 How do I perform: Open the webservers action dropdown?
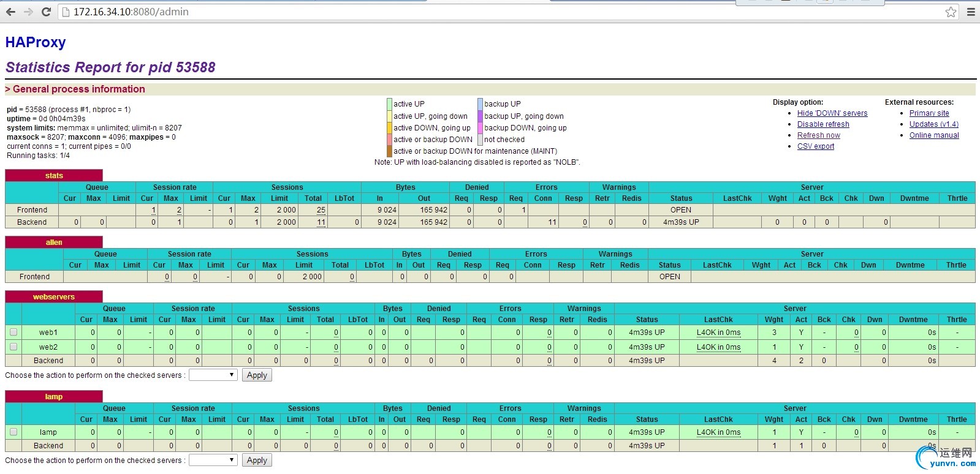pyautogui.click(x=213, y=375)
